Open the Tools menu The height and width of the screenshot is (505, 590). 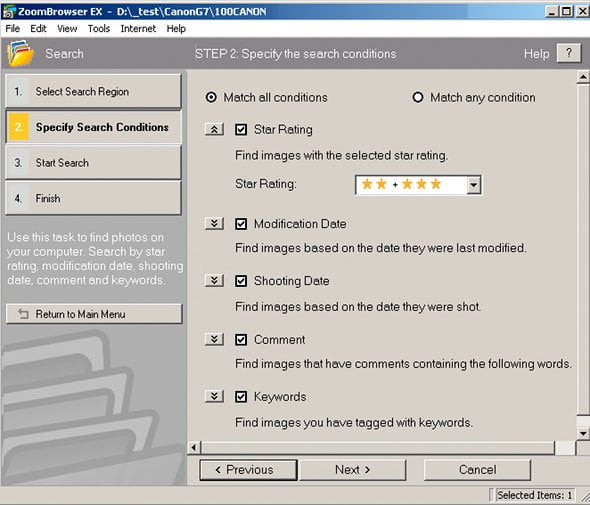coord(99,29)
